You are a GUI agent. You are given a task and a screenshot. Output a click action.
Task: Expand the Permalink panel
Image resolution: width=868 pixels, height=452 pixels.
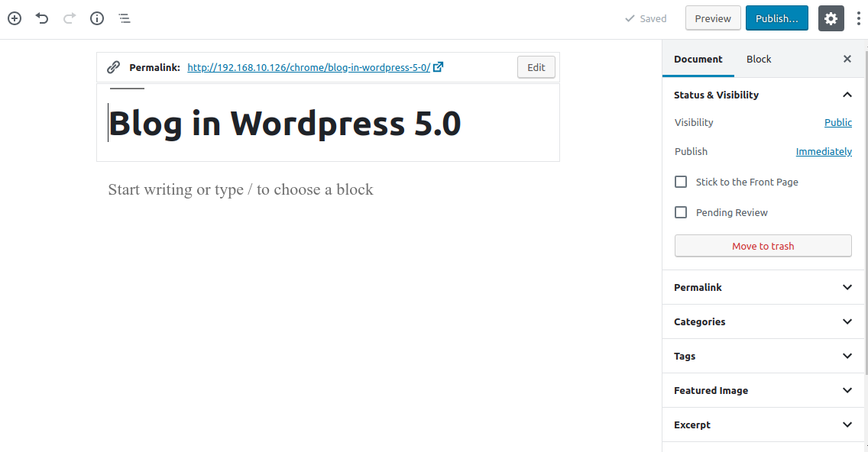coord(763,287)
